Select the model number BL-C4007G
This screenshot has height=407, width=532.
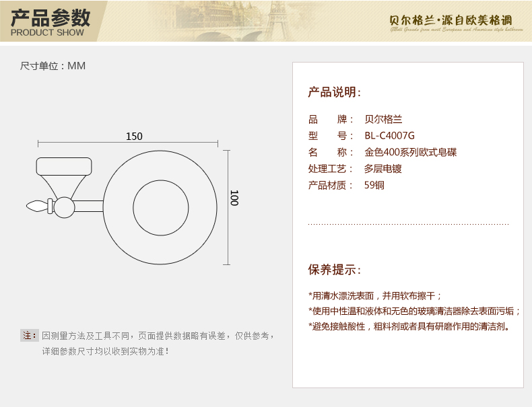(389, 136)
